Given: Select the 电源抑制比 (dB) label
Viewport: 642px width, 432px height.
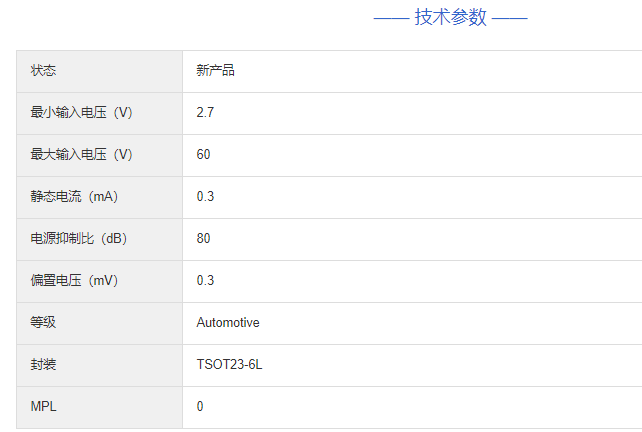Looking at the screenshot, I should [x=79, y=239].
